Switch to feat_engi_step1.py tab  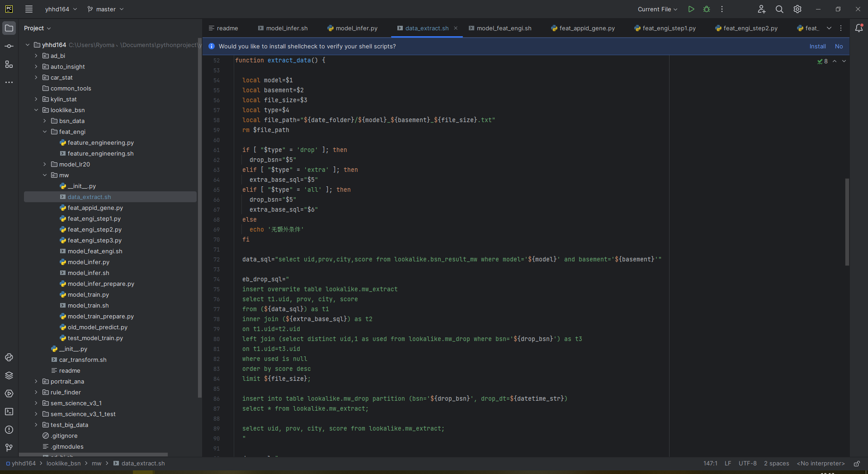(x=665, y=28)
